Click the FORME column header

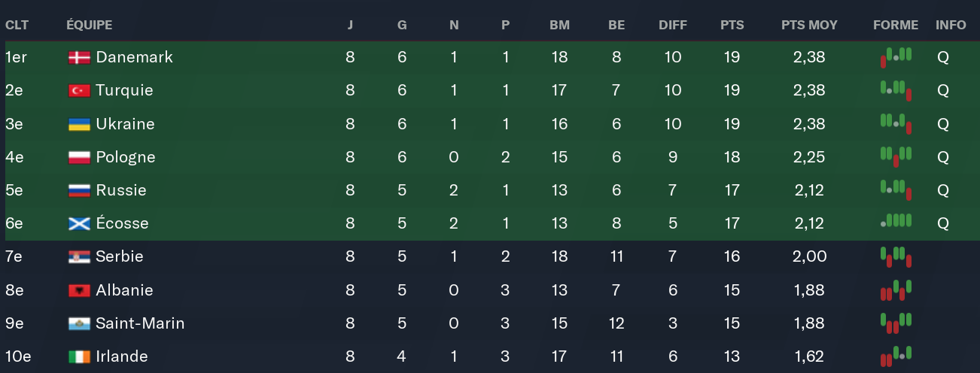click(896, 25)
